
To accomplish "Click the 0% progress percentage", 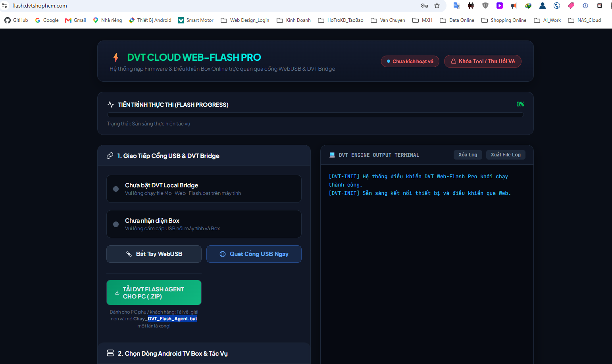I will [520, 104].
